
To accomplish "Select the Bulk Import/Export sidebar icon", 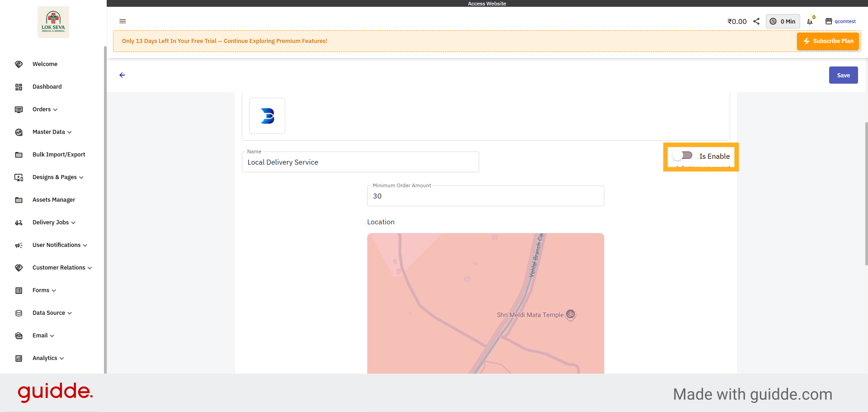I will click(x=19, y=154).
